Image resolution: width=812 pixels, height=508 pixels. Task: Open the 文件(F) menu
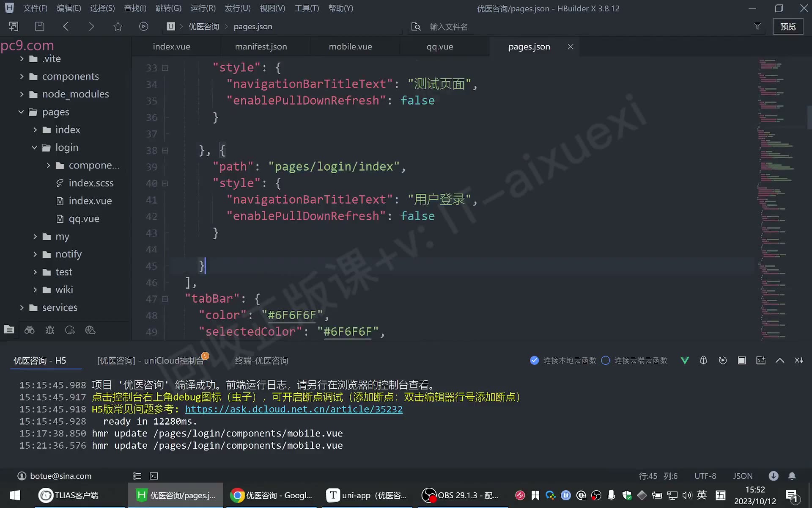pyautogui.click(x=35, y=8)
